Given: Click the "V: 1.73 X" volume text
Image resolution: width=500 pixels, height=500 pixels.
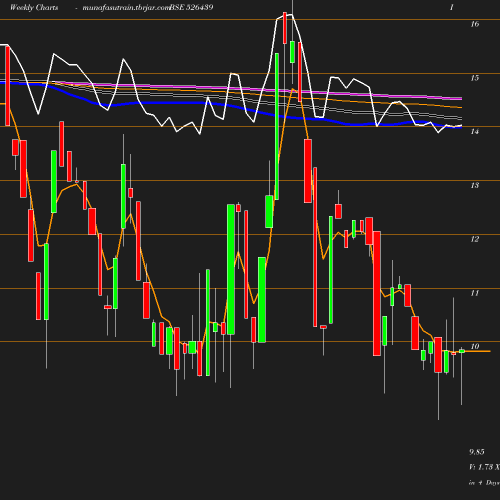Looking at the screenshot, I should [484, 467].
